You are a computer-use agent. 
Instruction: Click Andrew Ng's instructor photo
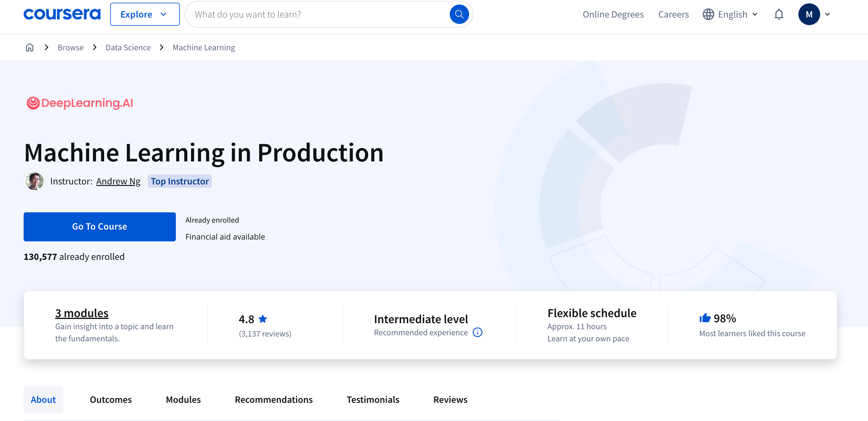[x=35, y=181]
